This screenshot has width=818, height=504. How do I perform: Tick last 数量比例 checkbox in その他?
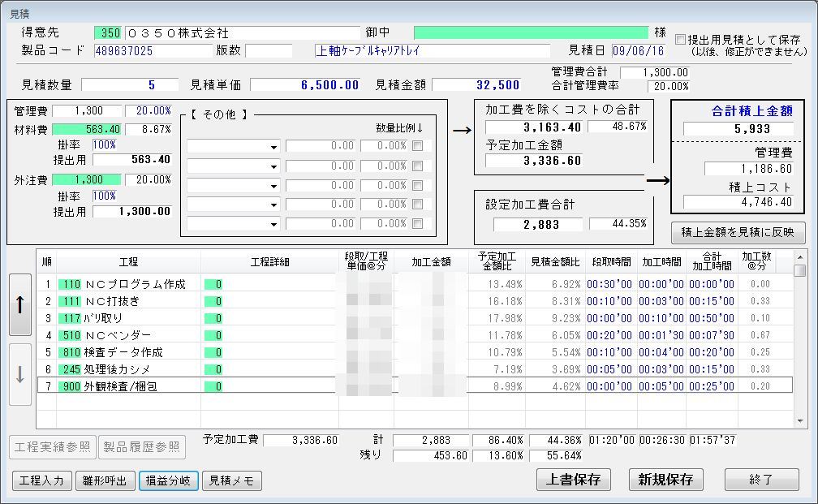pyautogui.click(x=417, y=224)
